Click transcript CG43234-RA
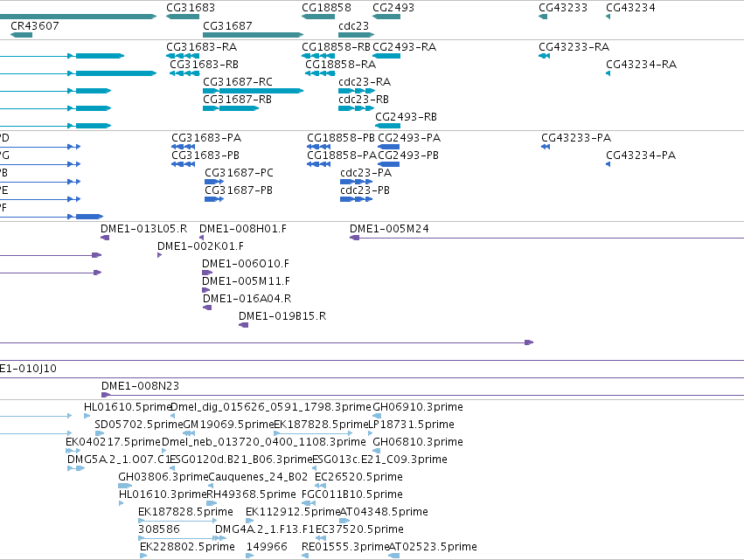Image resolution: width=744 pixels, height=560 pixels. (608, 73)
